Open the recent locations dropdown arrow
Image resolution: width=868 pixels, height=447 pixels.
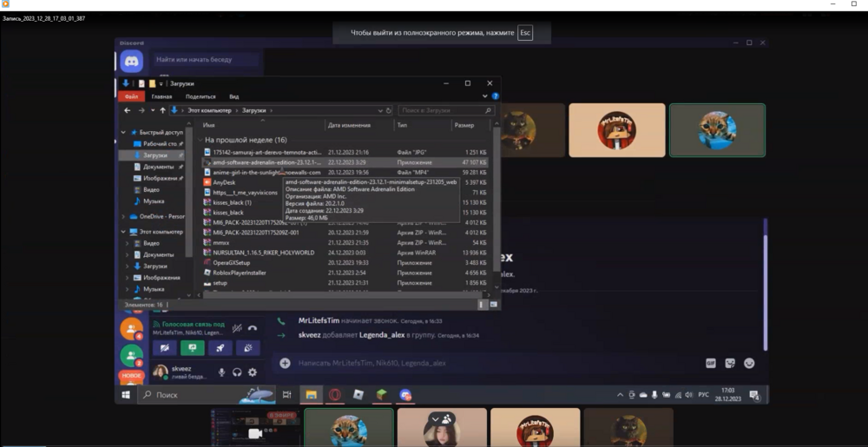pyautogui.click(x=153, y=110)
